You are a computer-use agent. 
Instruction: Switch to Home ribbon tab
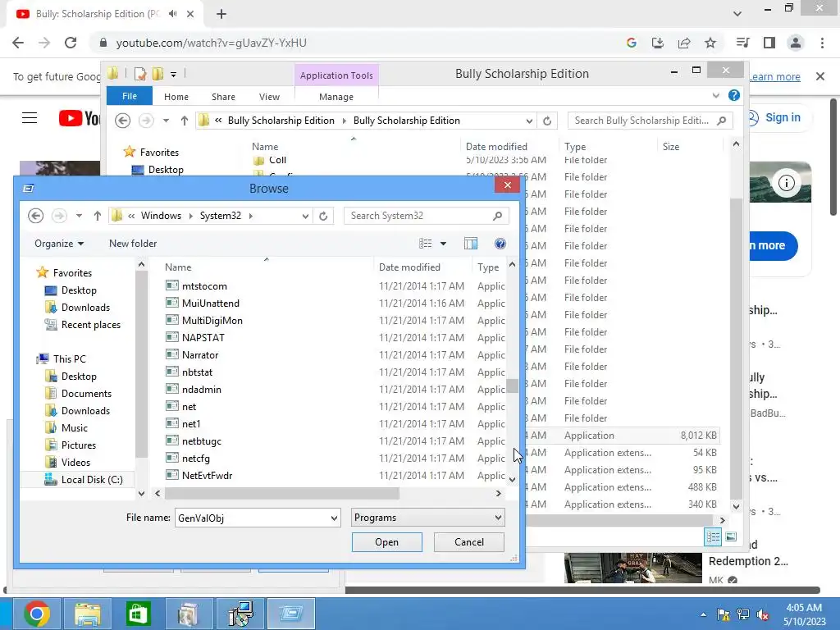click(176, 97)
